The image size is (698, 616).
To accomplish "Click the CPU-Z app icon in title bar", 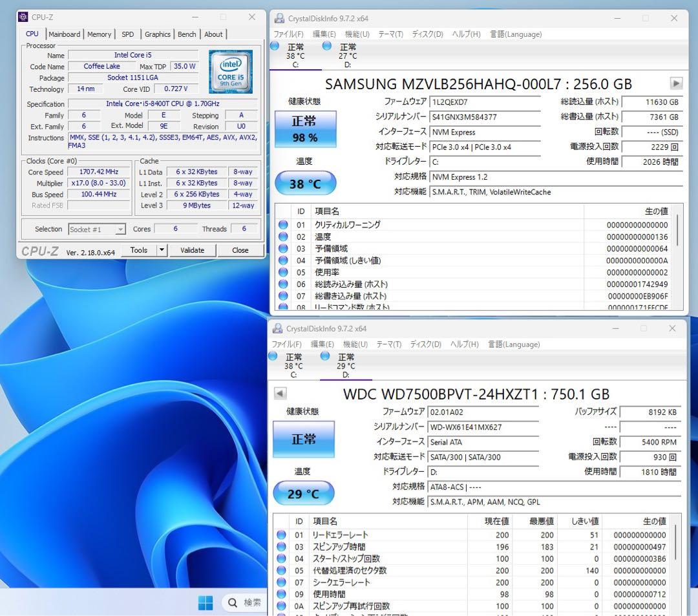I will click(23, 17).
